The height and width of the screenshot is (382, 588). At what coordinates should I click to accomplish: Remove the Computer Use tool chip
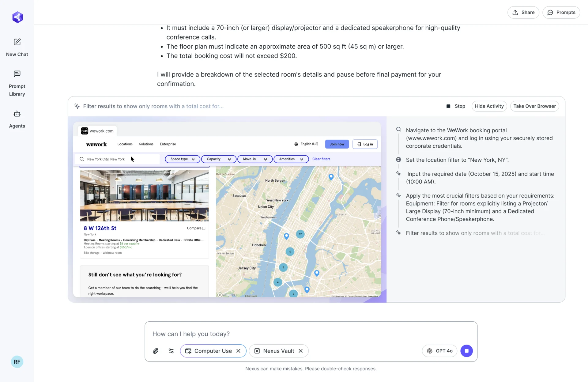pyautogui.click(x=239, y=351)
